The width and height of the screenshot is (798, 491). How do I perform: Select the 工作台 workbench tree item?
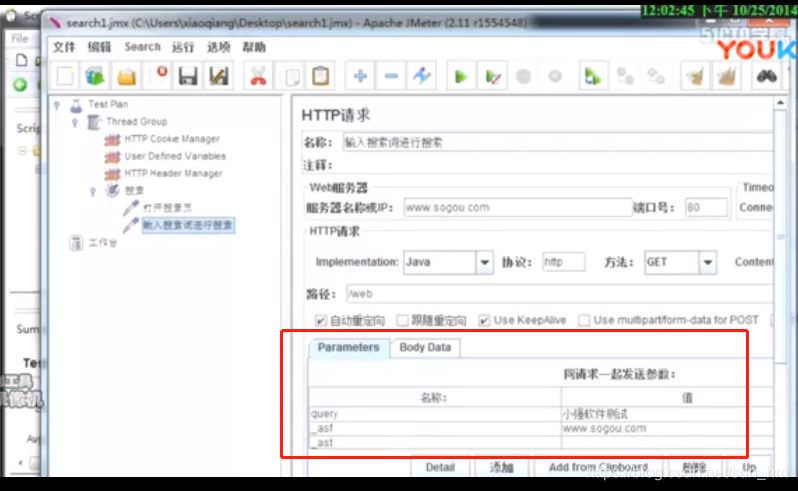click(103, 243)
